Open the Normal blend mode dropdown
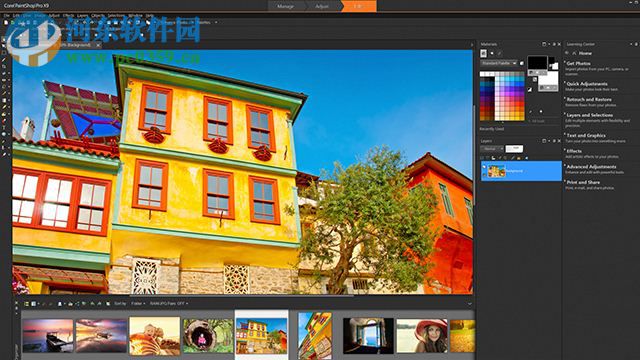 pos(492,149)
